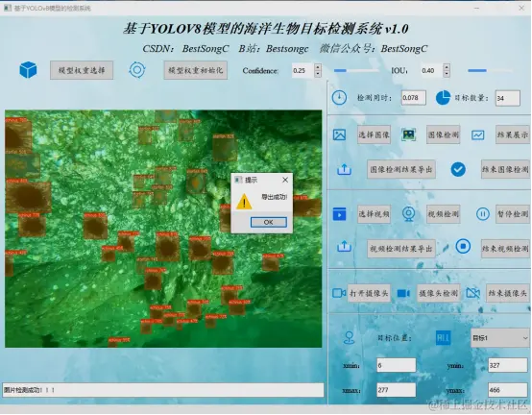The height and width of the screenshot is (415, 532).
Task: Click the 结果展示 button
Action: pyautogui.click(x=513, y=134)
